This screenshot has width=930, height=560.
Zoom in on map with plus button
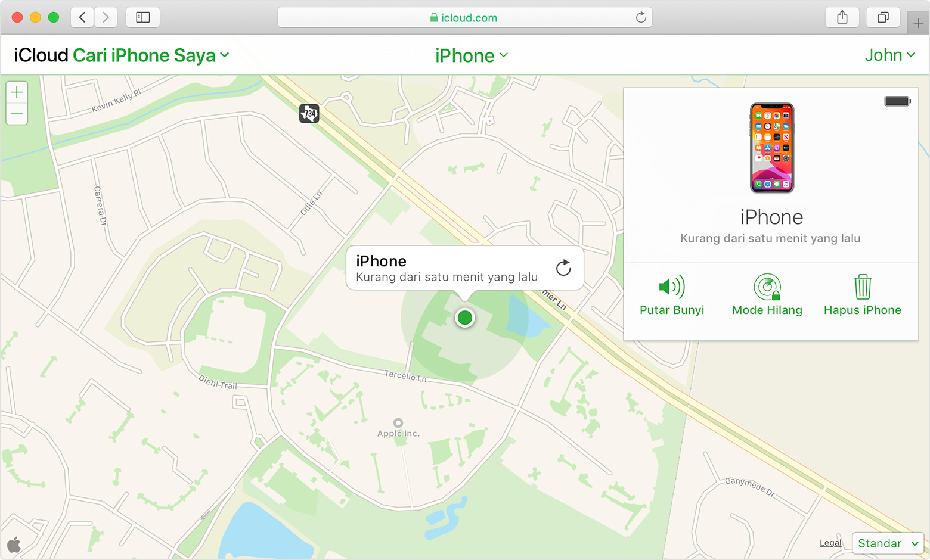17,92
